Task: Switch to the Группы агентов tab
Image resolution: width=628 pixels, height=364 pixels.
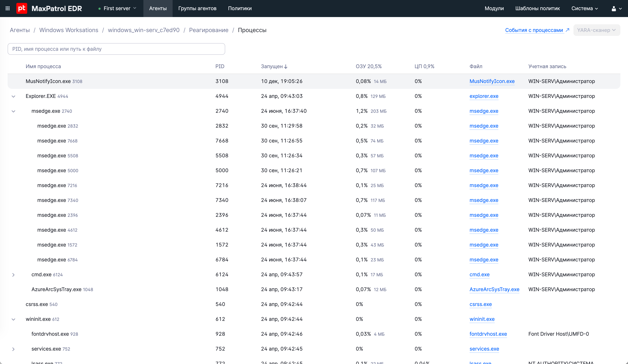Action: click(197, 9)
